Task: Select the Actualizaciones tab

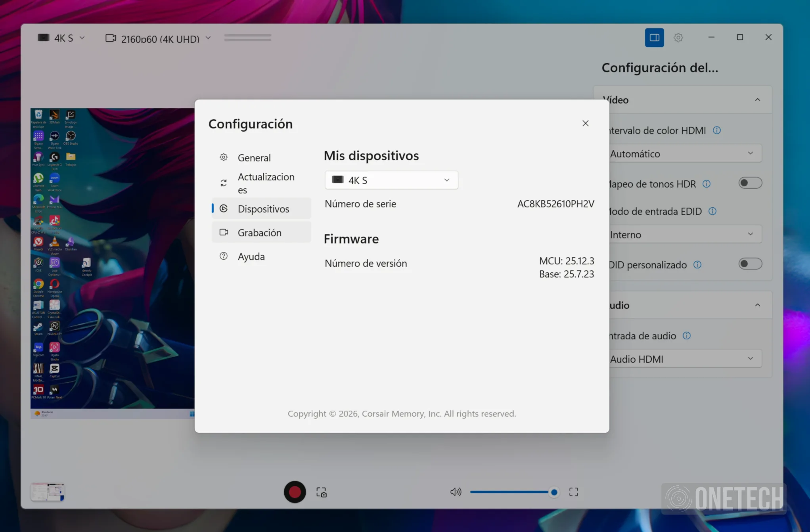Action: pos(262,183)
